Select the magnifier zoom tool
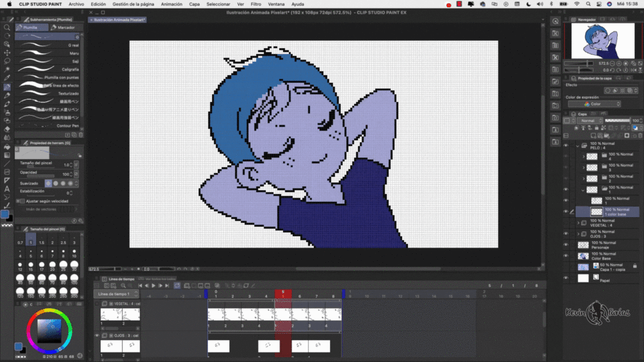644x362 pixels. point(7,27)
